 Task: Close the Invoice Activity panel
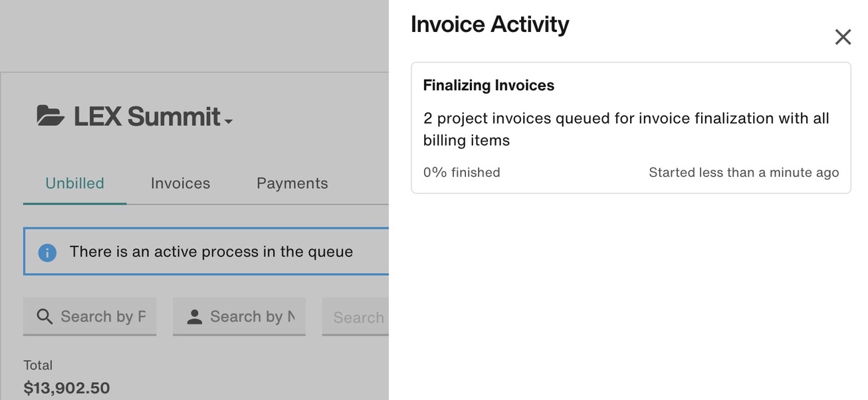[843, 37]
